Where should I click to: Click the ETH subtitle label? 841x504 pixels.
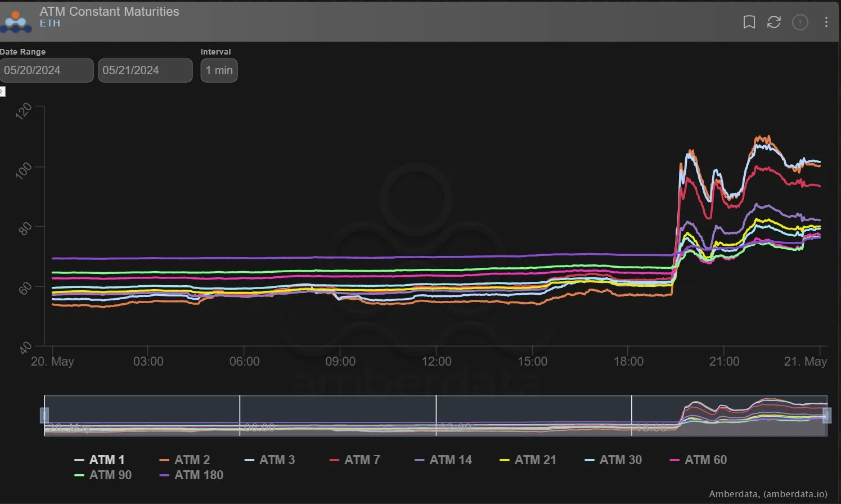click(x=50, y=23)
